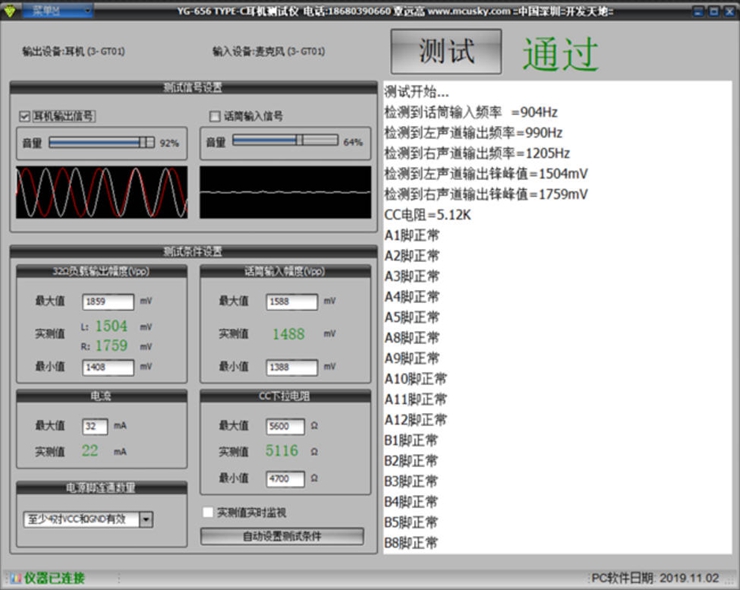Click the mic input max value field 1588
This screenshot has width=740, height=590.
click(x=292, y=302)
